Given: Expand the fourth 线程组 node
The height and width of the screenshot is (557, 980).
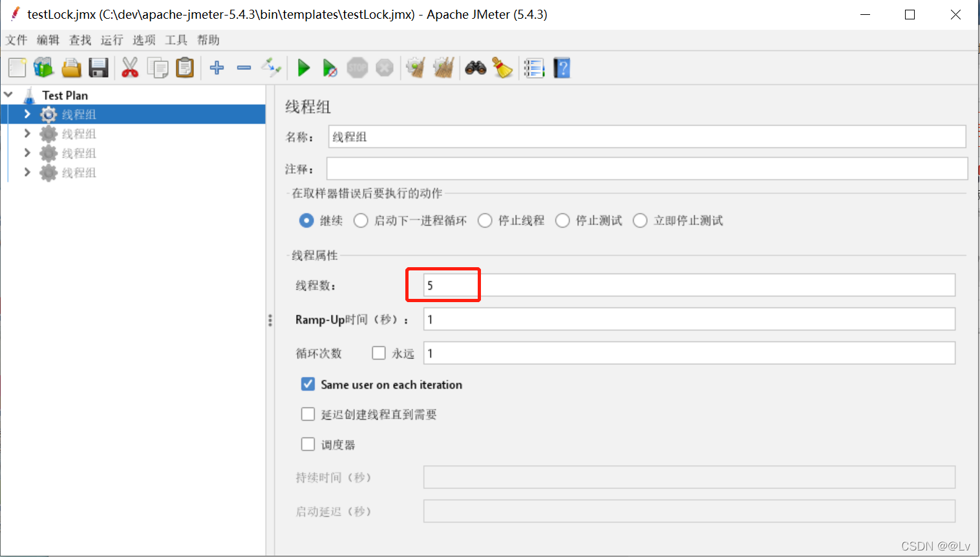Looking at the screenshot, I should 27,172.
